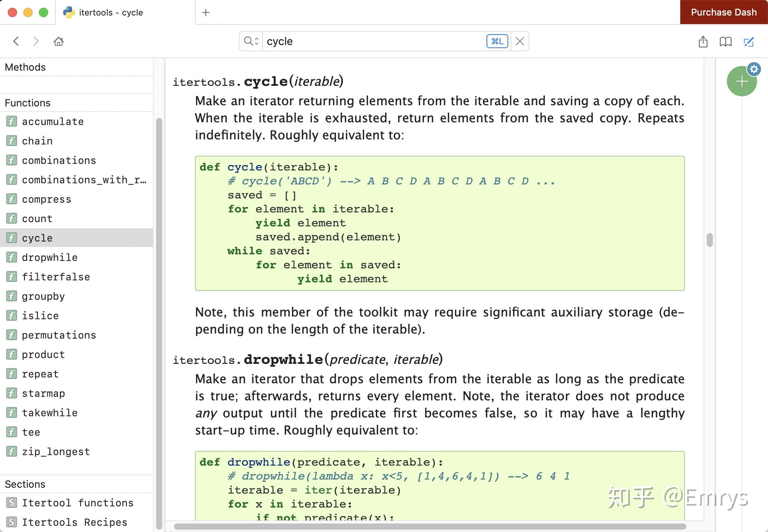This screenshot has width=768, height=532.
Task: Click the Python docset icon in the tab
Action: [69, 12]
